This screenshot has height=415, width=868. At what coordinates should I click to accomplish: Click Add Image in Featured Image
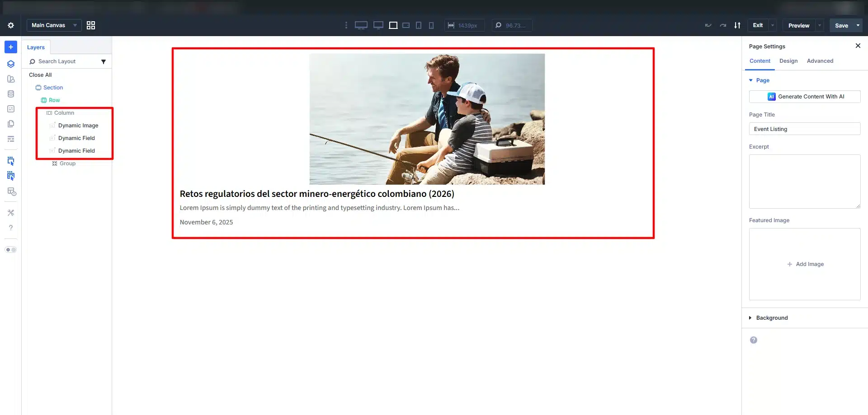pos(805,264)
